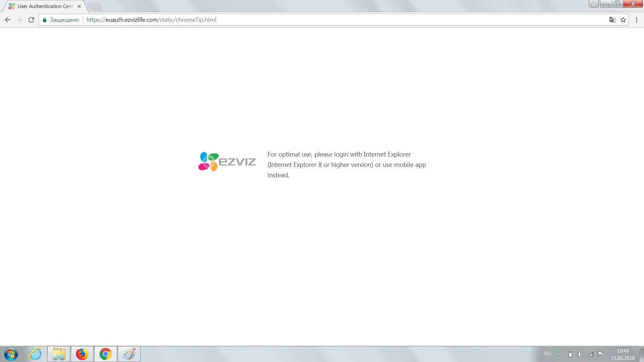The height and width of the screenshot is (362, 644).
Task: Click the Chrome taskbar icon
Action: pyautogui.click(x=106, y=354)
